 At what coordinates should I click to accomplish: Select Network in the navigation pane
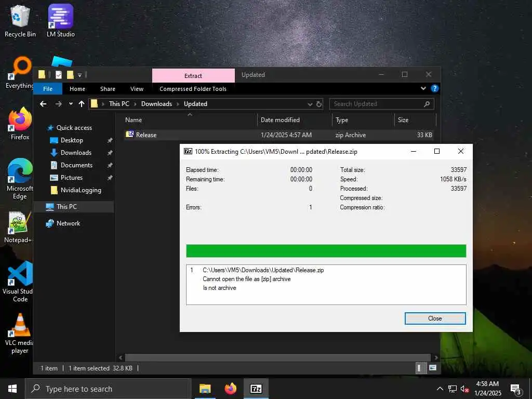[x=68, y=223]
